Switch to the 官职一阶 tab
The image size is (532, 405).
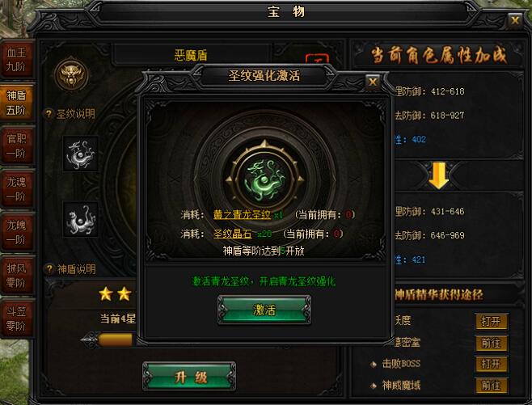(x=17, y=146)
